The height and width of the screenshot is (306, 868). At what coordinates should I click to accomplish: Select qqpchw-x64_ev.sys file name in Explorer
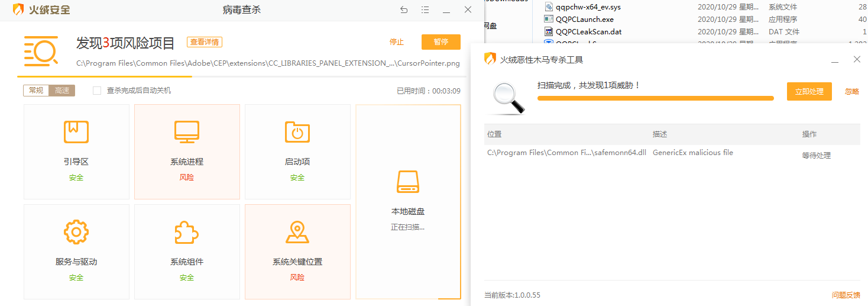pyautogui.click(x=588, y=7)
